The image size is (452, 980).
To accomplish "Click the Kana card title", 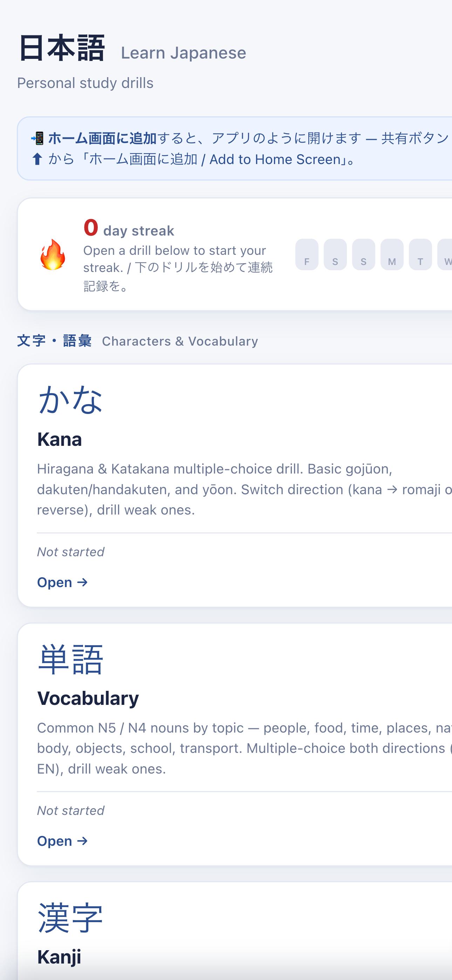I will point(59,440).
